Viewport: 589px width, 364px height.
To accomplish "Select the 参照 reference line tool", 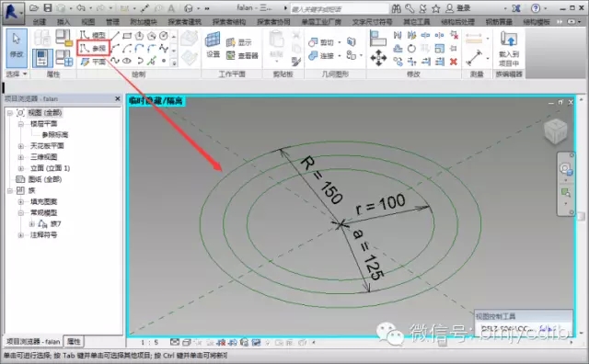I will 93,48.
